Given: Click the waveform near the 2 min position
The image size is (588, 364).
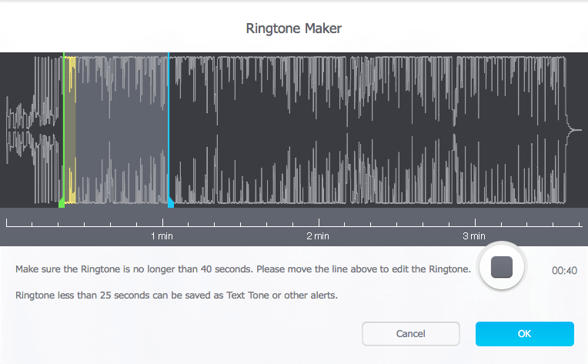Looking at the screenshot, I should pyautogui.click(x=319, y=130).
